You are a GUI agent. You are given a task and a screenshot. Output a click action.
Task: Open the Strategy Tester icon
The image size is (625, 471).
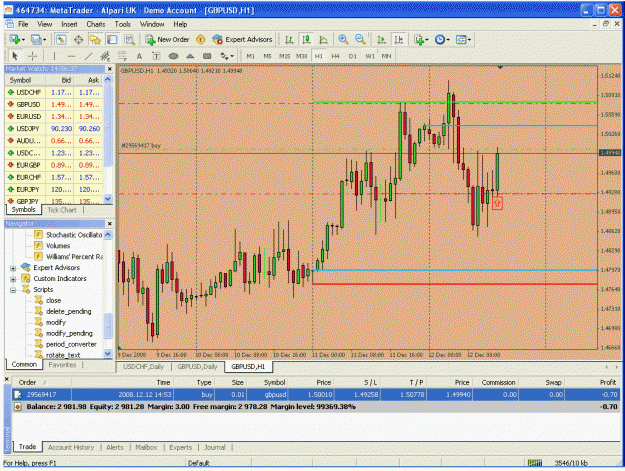click(129, 39)
